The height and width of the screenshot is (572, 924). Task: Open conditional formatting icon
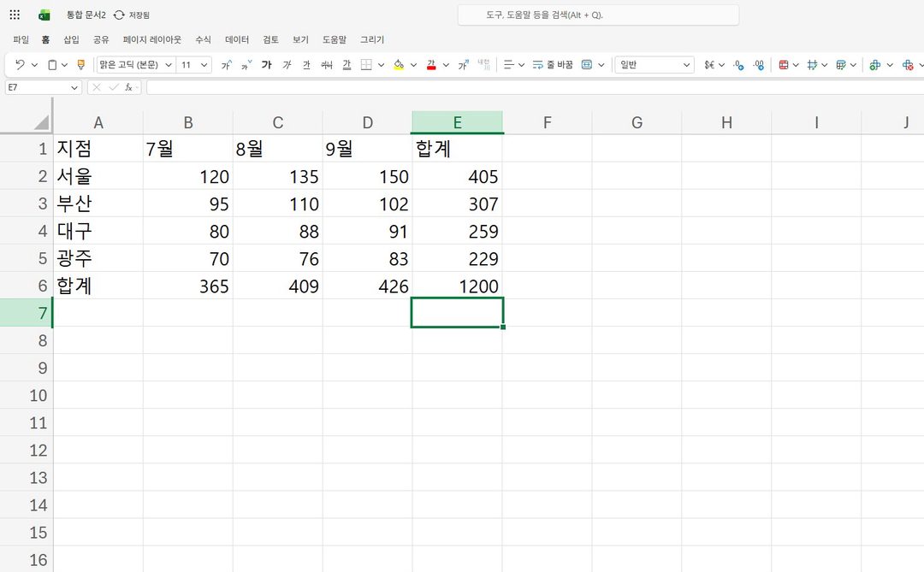pyautogui.click(x=784, y=65)
